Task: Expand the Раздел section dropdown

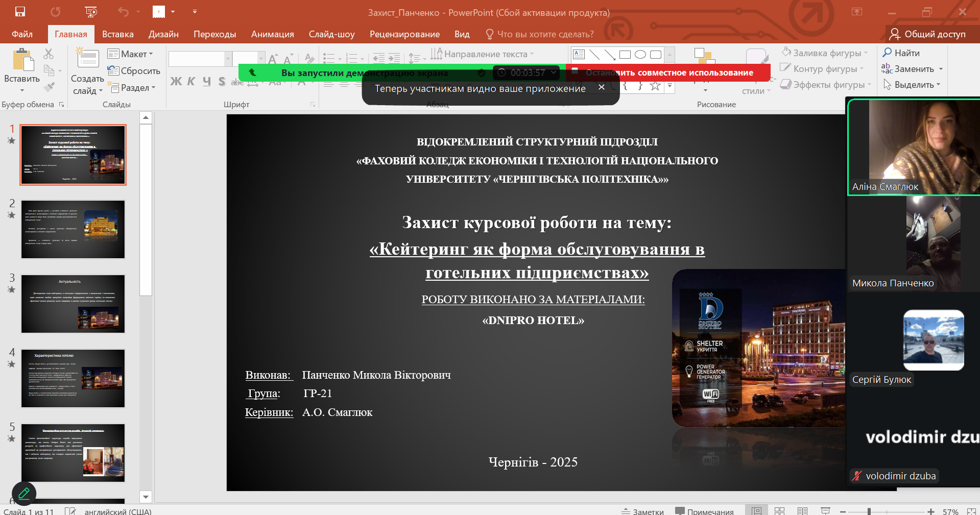Action: 132,88
